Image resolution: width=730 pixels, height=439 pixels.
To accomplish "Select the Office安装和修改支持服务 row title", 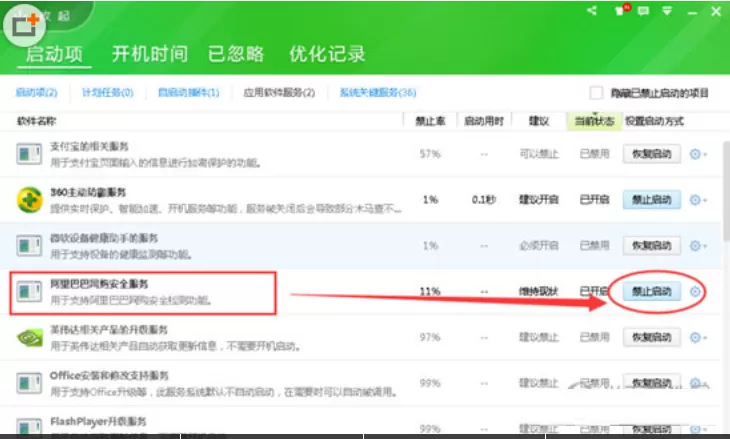I will pyautogui.click(x=109, y=375).
